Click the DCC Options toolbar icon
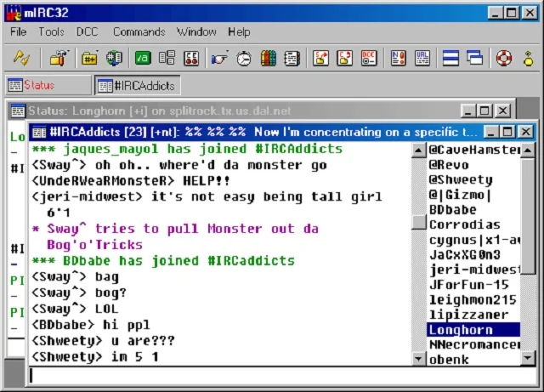Viewport: 544px width, 392px height. (368, 59)
